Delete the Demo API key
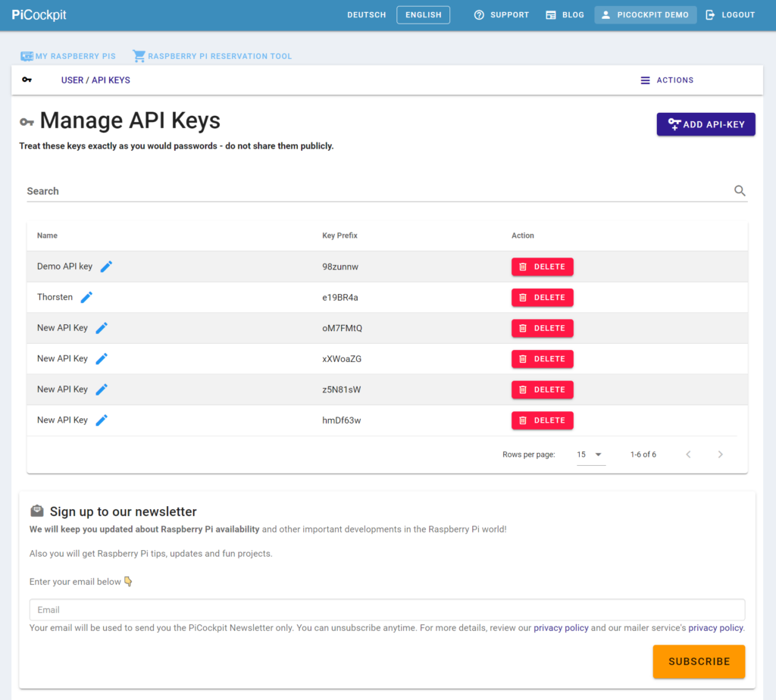This screenshot has width=776, height=700. 543,267
